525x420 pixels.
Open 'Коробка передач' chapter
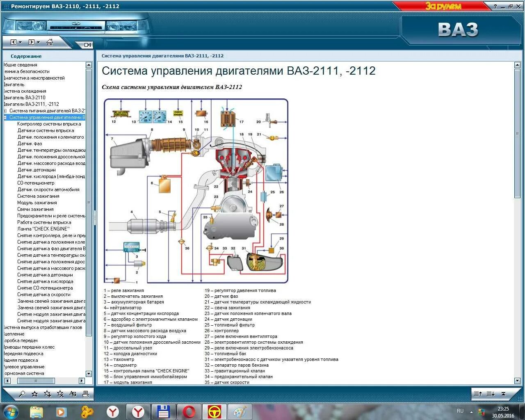pyautogui.click(x=21, y=340)
